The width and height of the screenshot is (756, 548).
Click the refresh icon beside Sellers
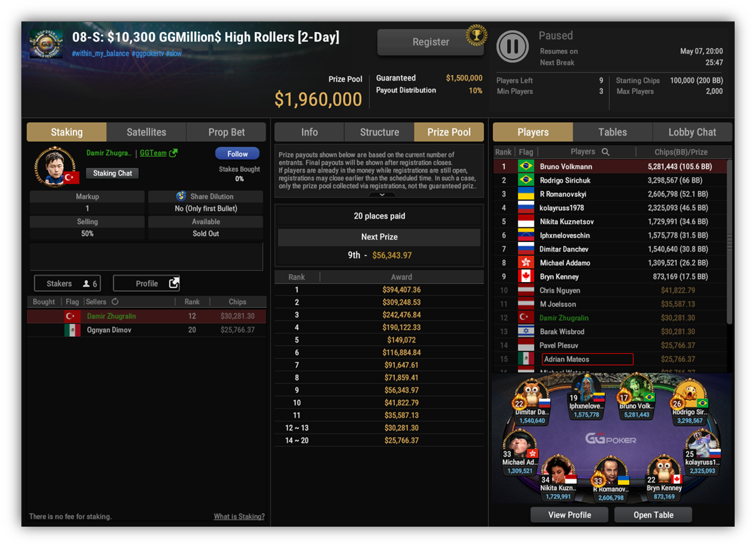point(115,301)
